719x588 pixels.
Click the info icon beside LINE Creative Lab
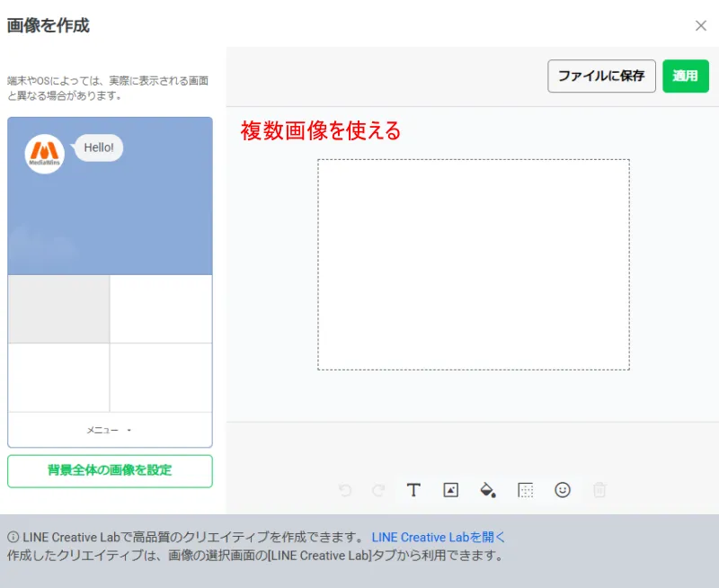pyautogui.click(x=13, y=537)
